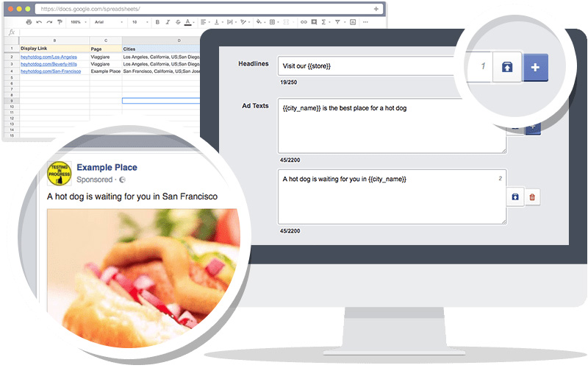Select the Viaggiare cell in row 2
This screenshot has width=588, height=368.
(x=106, y=57)
